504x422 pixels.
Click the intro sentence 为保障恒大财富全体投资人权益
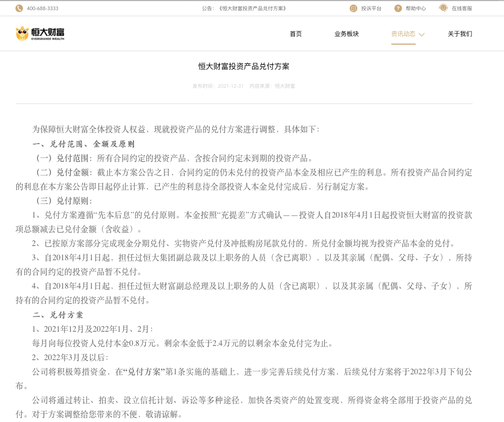pos(89,129)
